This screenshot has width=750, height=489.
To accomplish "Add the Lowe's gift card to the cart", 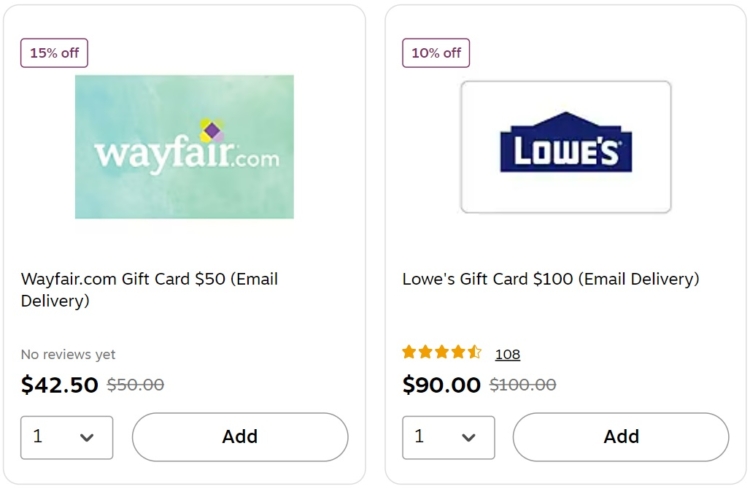I will [621, 437].
